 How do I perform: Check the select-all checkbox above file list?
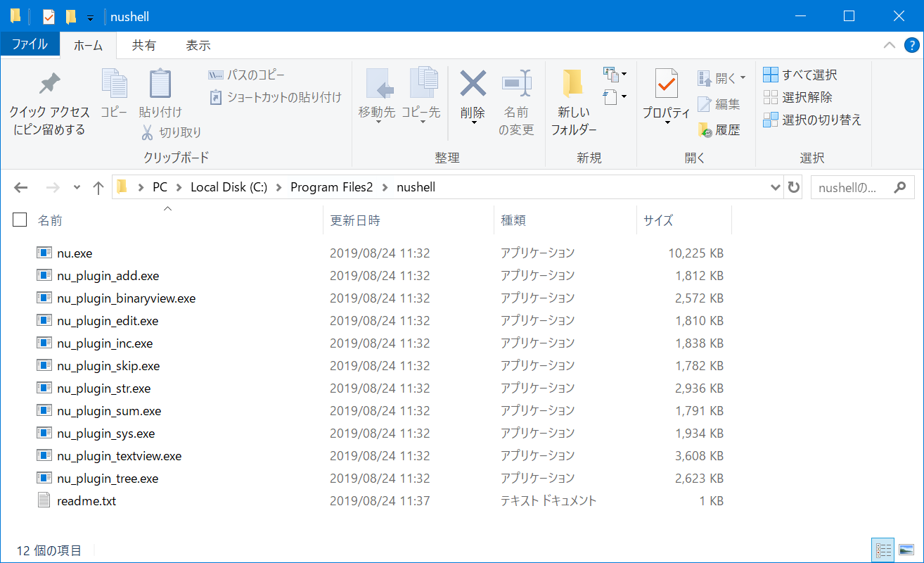point(19,219)
